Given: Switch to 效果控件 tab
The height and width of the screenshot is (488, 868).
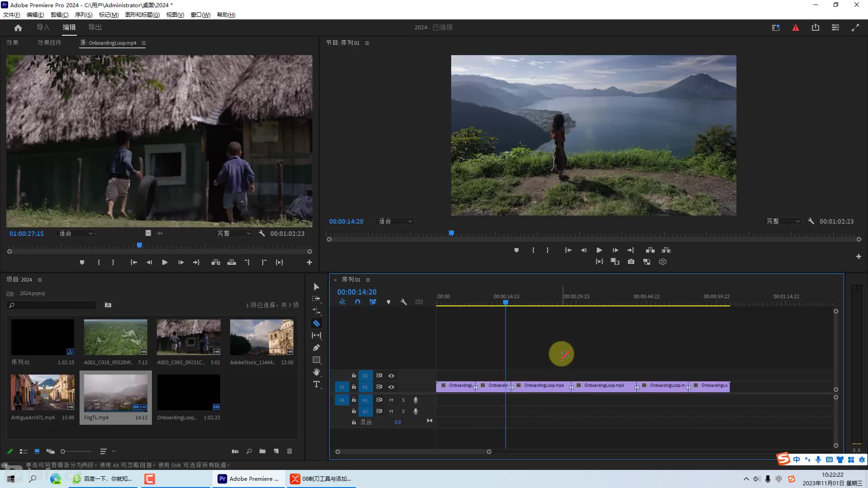Looking at the screenshot, I should (49, 42).
